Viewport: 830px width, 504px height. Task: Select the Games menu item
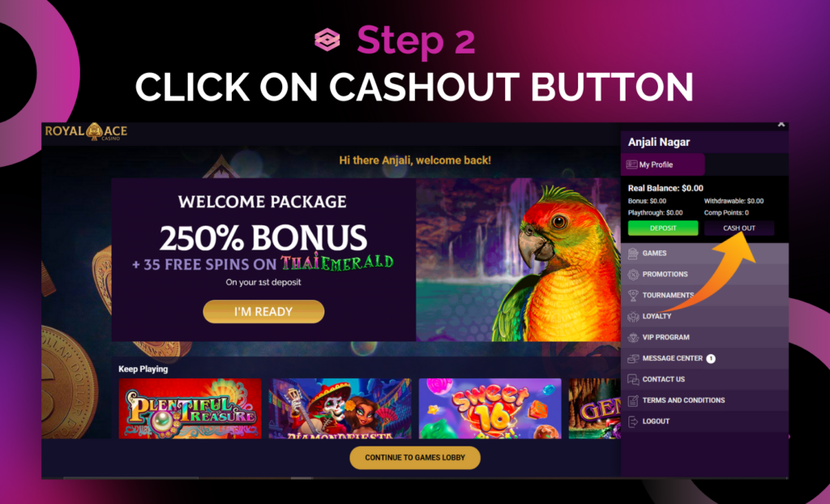pyautogui.click(x=704, y=254)
